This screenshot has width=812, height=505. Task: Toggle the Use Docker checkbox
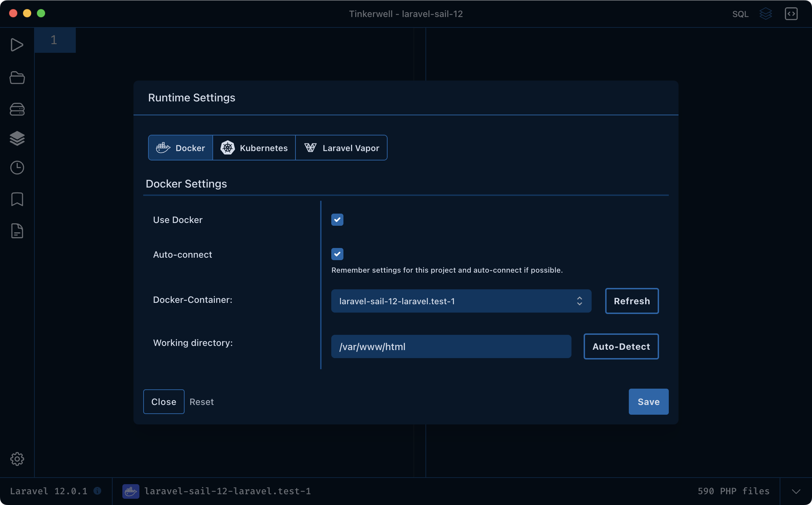coord(337,220)
